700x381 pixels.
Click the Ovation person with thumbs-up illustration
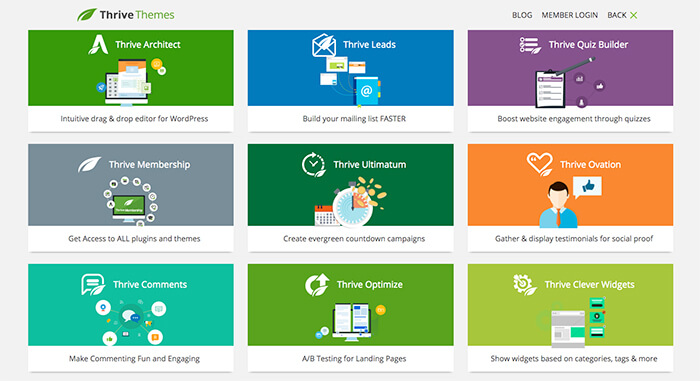(x=570, y=202)
